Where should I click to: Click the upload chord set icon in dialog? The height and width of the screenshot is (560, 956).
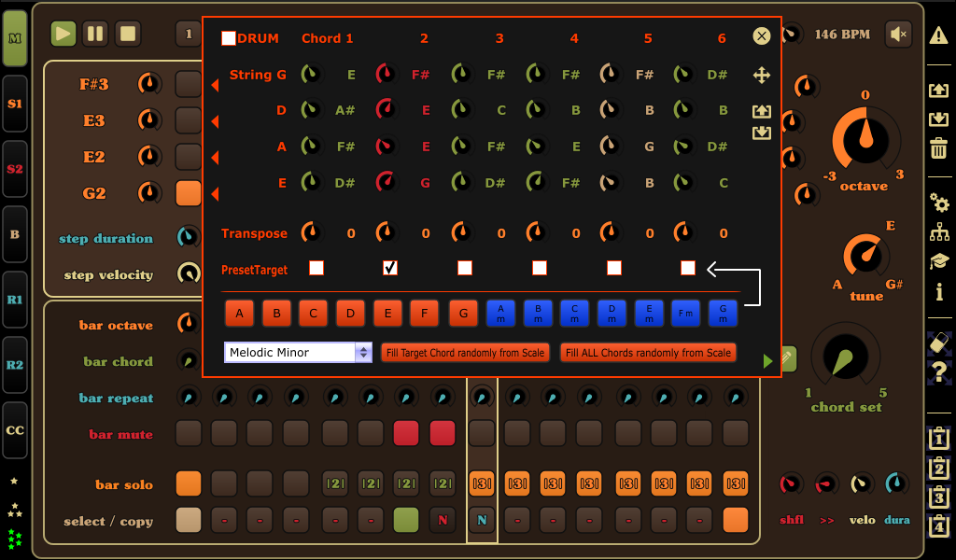coord(762,111)
